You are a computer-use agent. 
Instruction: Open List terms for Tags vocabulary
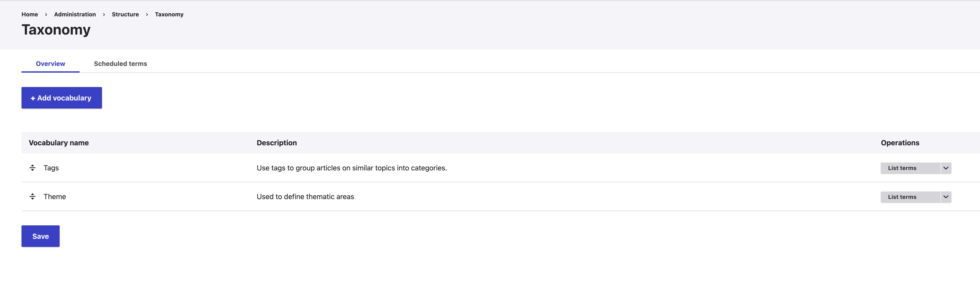[x=910, y=168]
